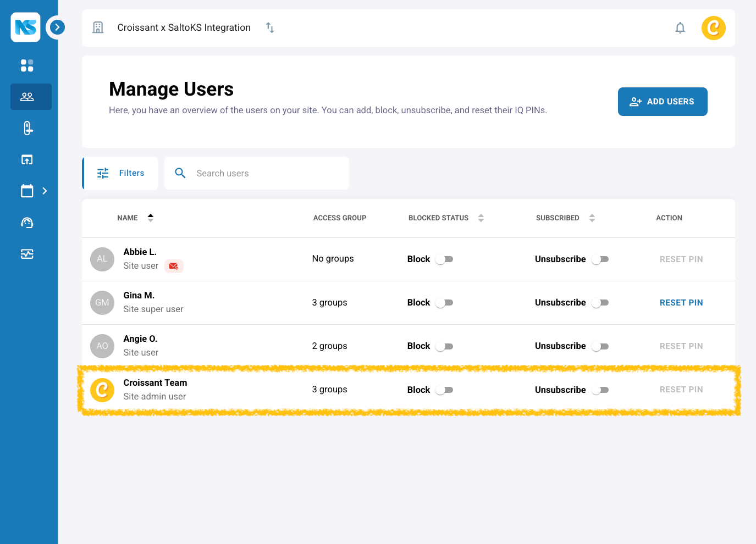Viewport: 756px width, 544px height.
Task: Open the Filters panel
Action: [x=122, y=173]
